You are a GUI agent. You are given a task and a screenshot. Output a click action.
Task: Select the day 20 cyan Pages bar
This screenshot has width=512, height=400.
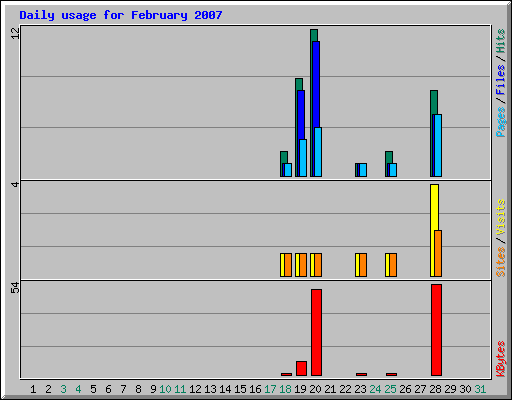[x=318, y=152]
